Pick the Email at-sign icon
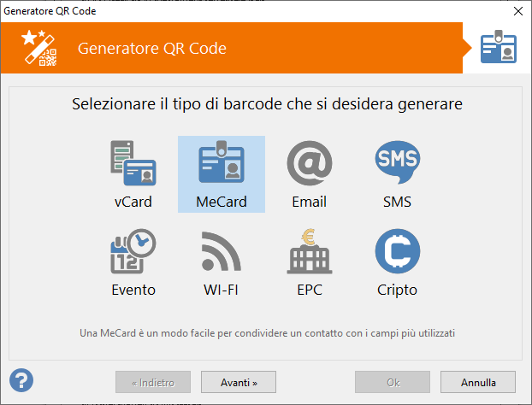Viewport: 532px width, 405px height. (x=309, y=164)
